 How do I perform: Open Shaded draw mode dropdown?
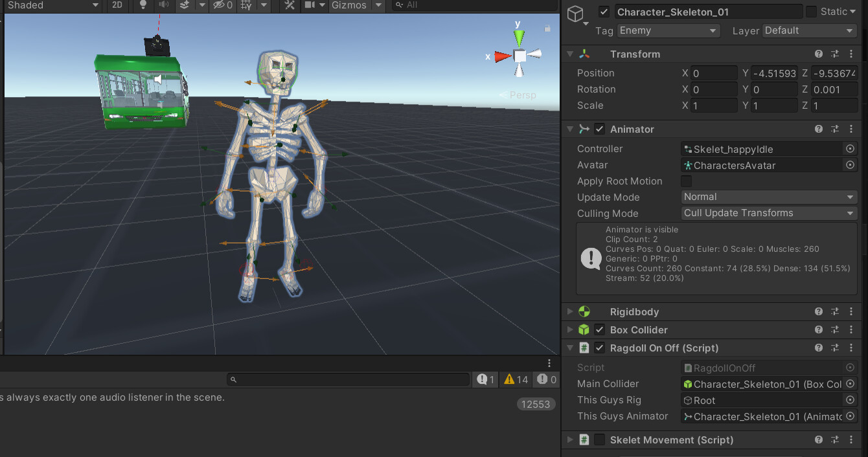coord(52,5)
